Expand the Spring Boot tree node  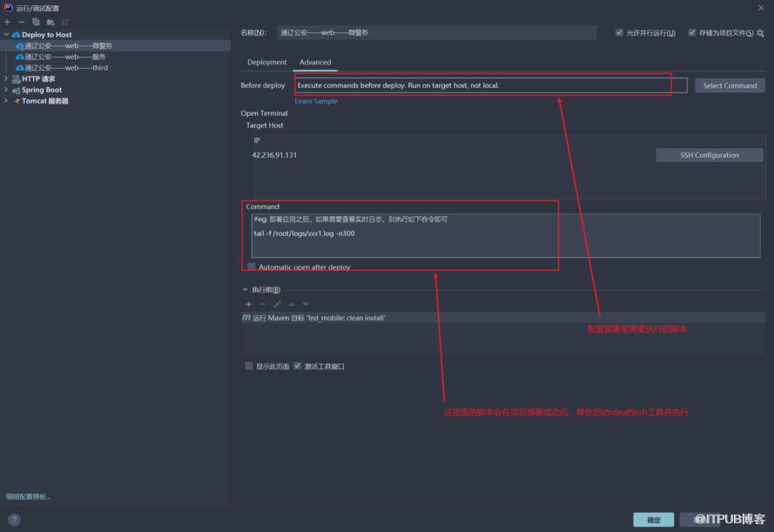coord(6,90)
